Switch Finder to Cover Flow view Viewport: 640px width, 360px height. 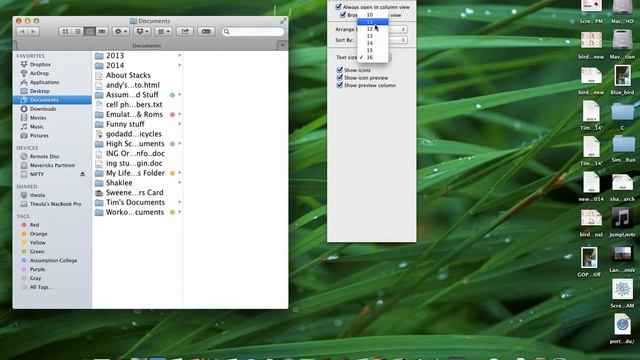tap(102, 31)
